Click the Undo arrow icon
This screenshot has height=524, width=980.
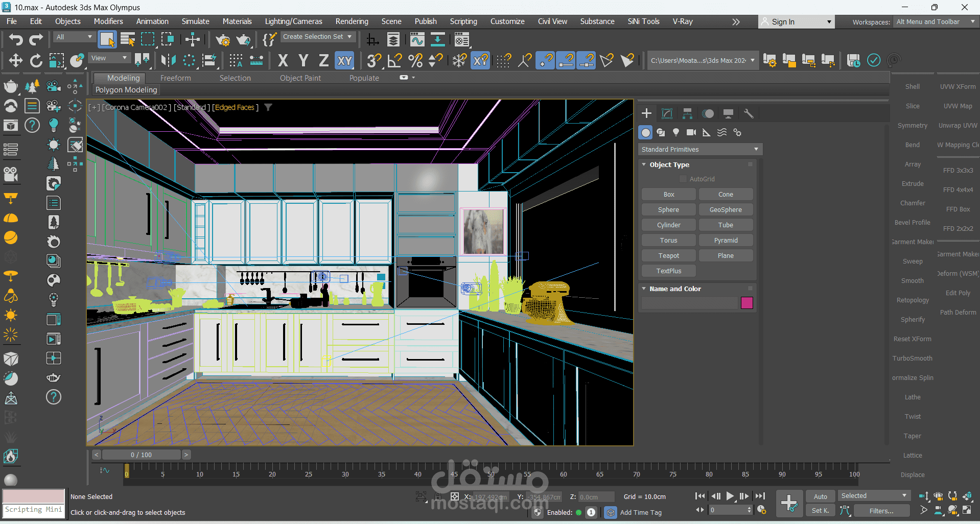click(x=15, y=39)
